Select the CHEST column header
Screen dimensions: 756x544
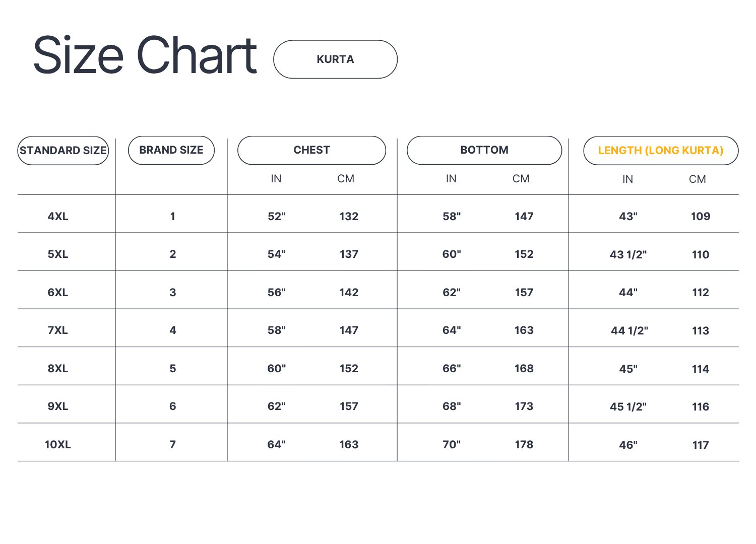(311, 150)
